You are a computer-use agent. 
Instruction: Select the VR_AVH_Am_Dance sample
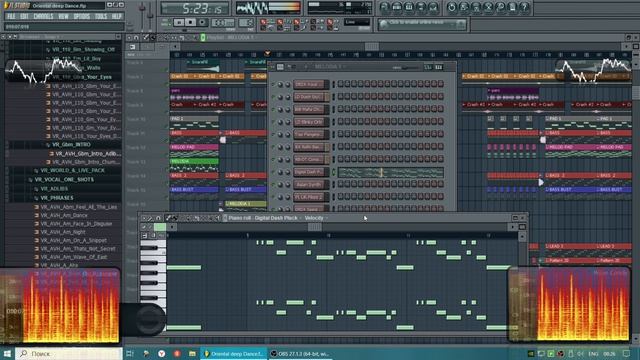pyautogui.click(x=64, y=215)
